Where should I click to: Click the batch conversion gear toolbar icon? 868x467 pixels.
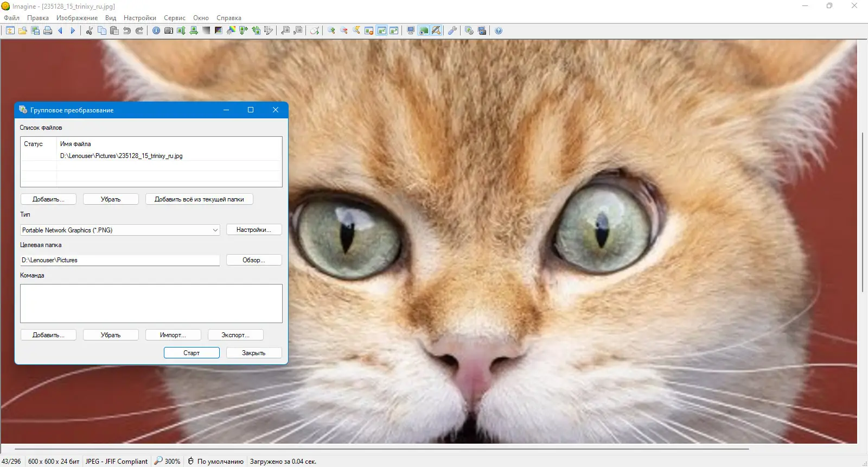(x=469, y=31)
